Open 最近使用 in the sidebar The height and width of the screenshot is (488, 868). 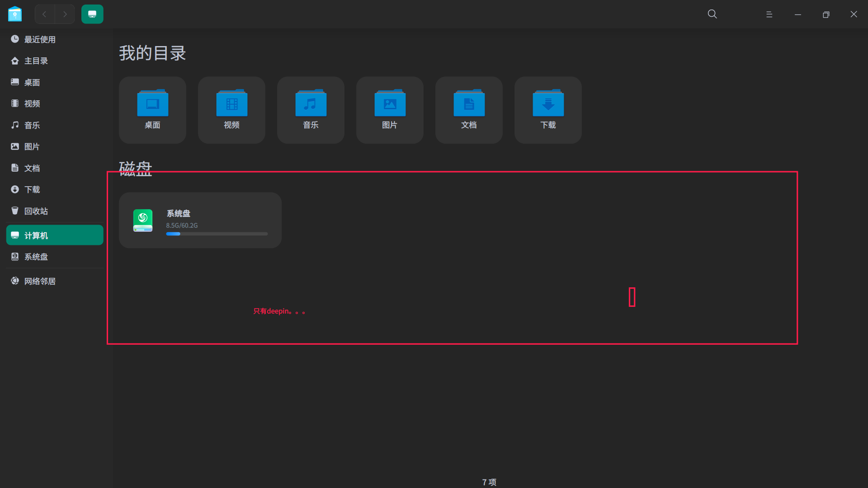(40, 39)
